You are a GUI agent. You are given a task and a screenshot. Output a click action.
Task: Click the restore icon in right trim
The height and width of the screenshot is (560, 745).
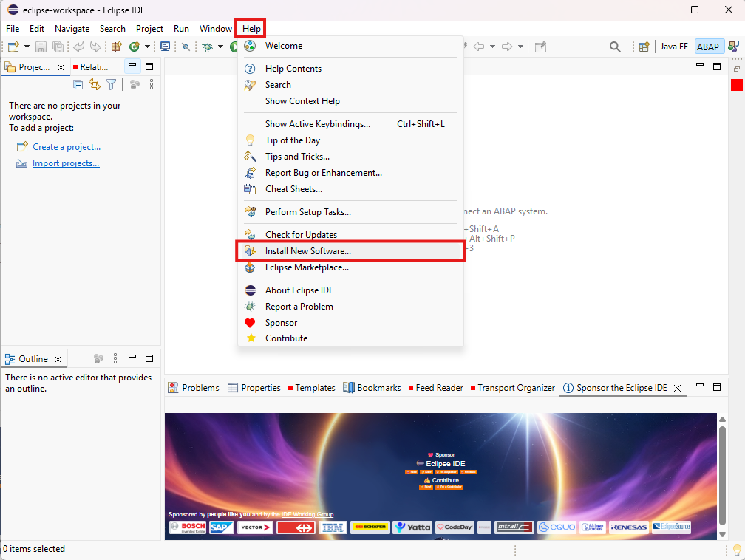point(736,69)
